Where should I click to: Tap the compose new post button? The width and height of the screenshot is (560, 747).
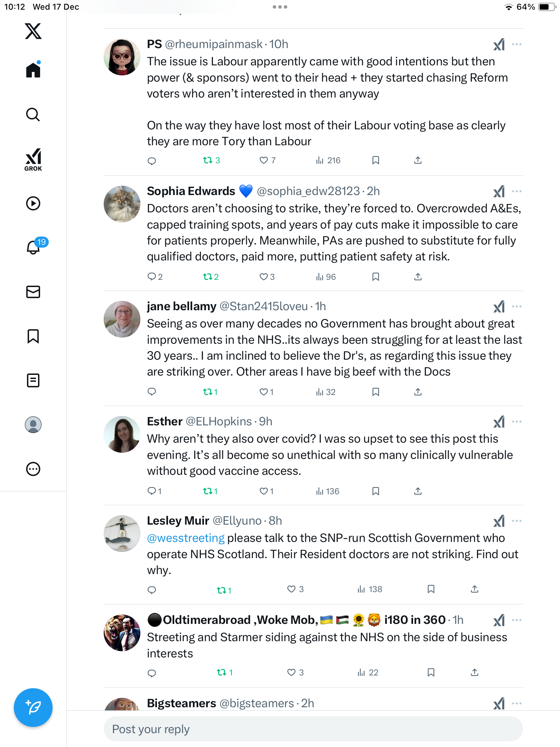(x=33, y=708)
